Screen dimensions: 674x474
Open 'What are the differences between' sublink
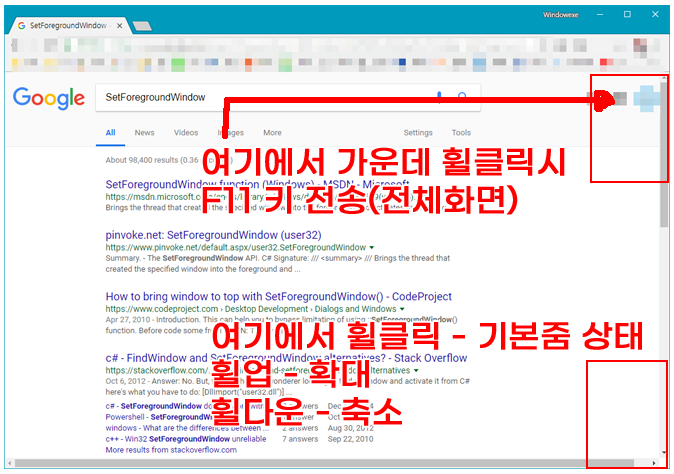(x=187, y=428)
